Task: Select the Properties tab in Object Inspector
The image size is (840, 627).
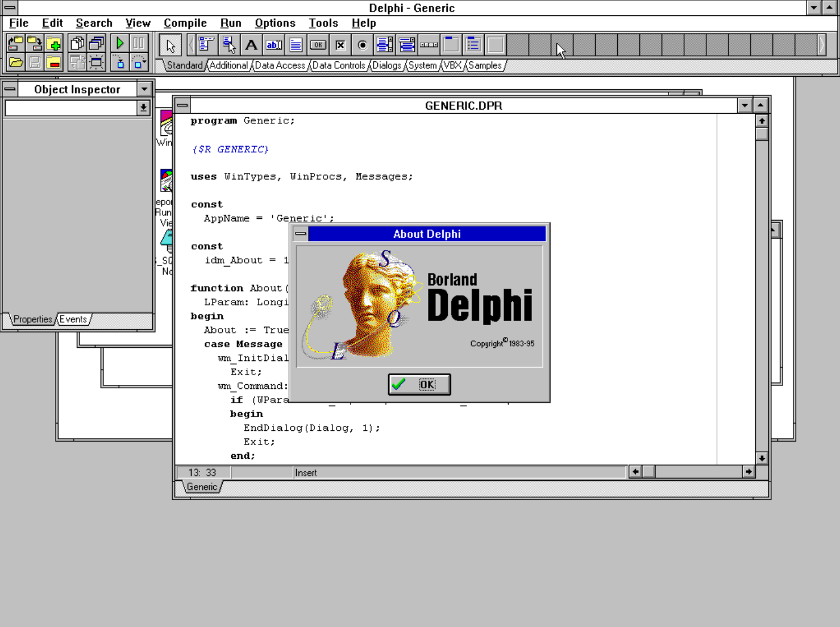Action: [x=32, y=319]
